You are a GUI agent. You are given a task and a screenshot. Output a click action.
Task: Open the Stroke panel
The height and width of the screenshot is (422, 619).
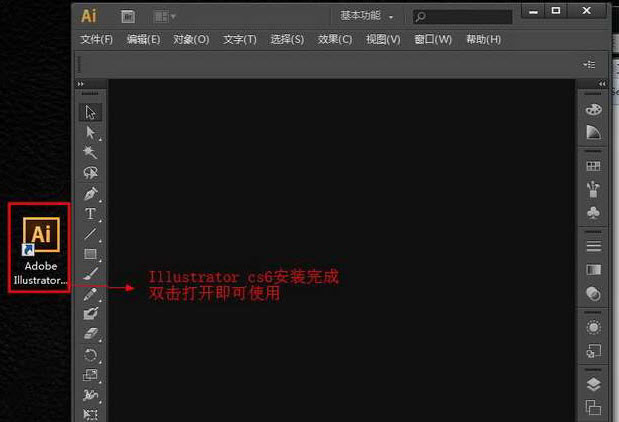[x=593, y=246]
